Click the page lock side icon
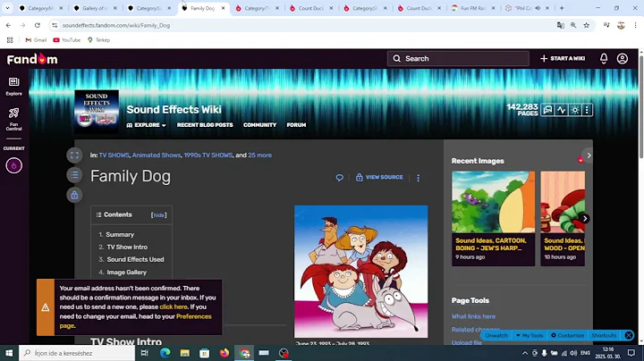 (74, 196)
